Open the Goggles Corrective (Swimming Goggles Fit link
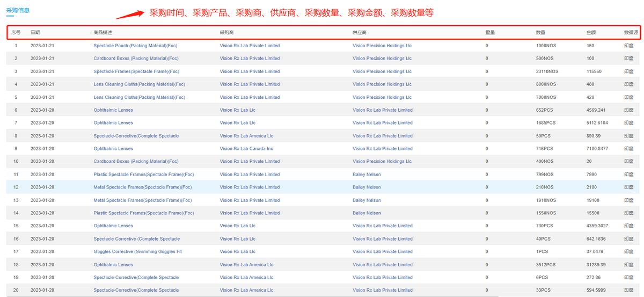 pyautogui.click(x=137, y=252)
